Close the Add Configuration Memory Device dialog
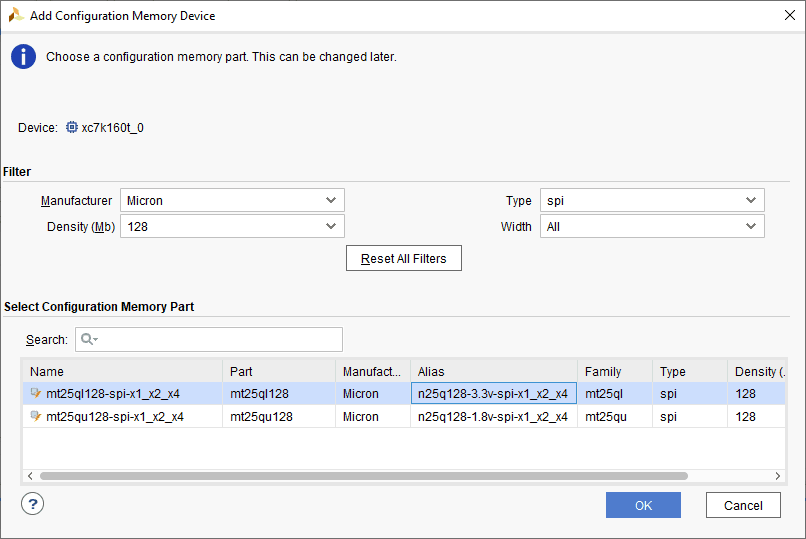This screenshot has height=539, width=806. pyautogui.click(x=782, y=16)
